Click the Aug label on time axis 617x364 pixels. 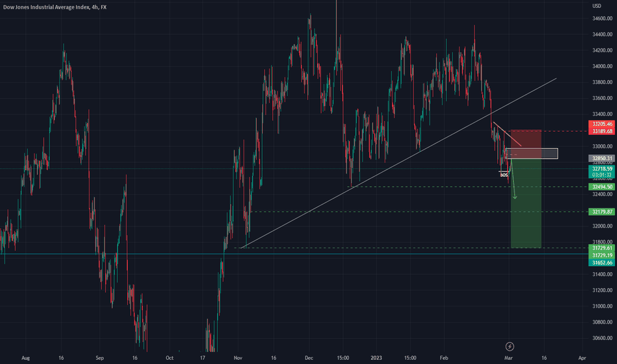click(x=26, y=358)
